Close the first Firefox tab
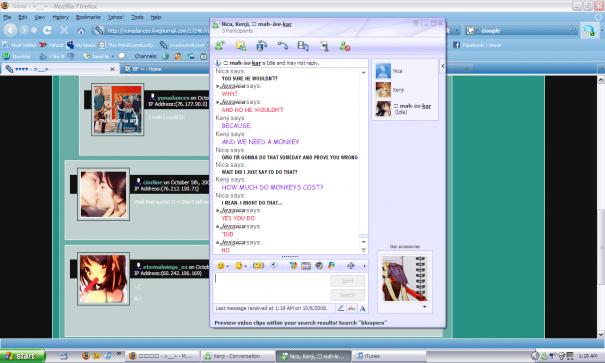Screen dimensions: 605x363 [x=112, y=69]
